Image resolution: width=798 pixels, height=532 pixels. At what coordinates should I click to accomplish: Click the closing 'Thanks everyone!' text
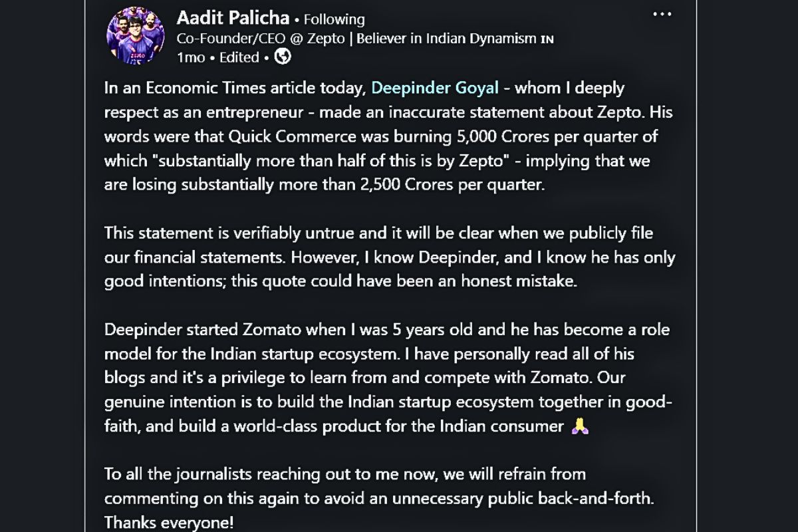coord(169,523)
